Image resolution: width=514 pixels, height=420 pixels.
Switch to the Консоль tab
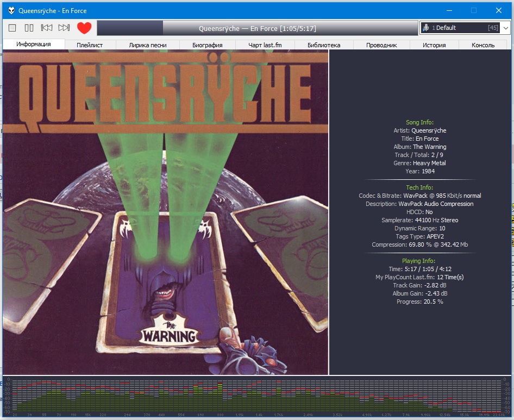[483, 45]
